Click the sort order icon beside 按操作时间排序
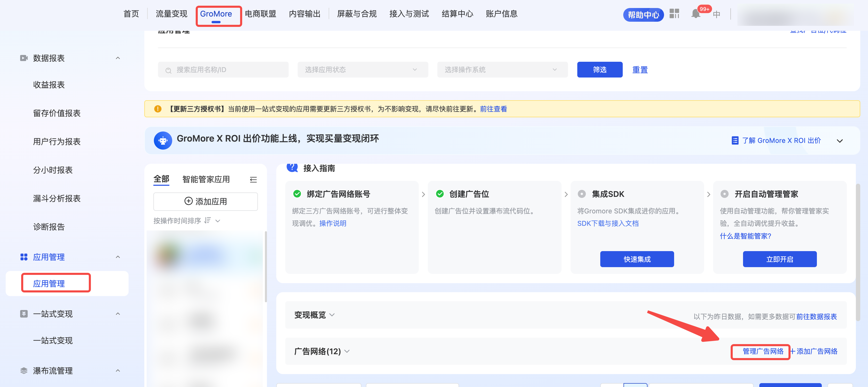Viewport: 868px width, 387px height. pyautogui.click(x=208, y=220)
